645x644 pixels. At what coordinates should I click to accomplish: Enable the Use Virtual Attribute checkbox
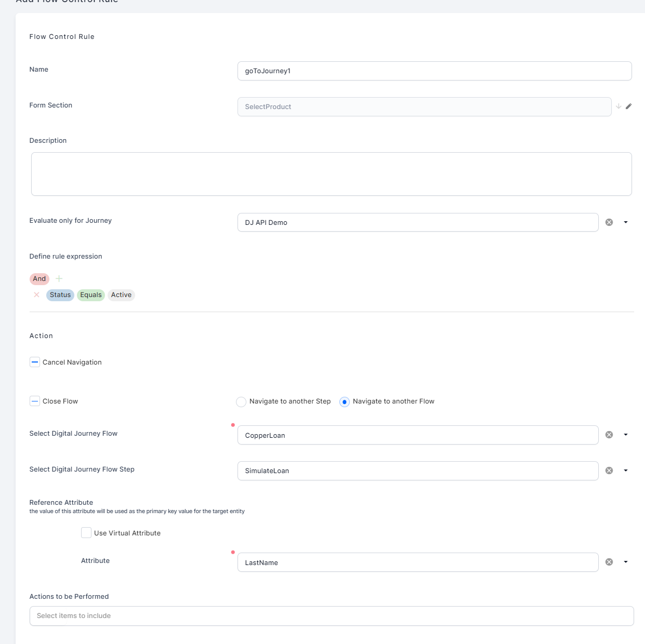coord(86,533)
